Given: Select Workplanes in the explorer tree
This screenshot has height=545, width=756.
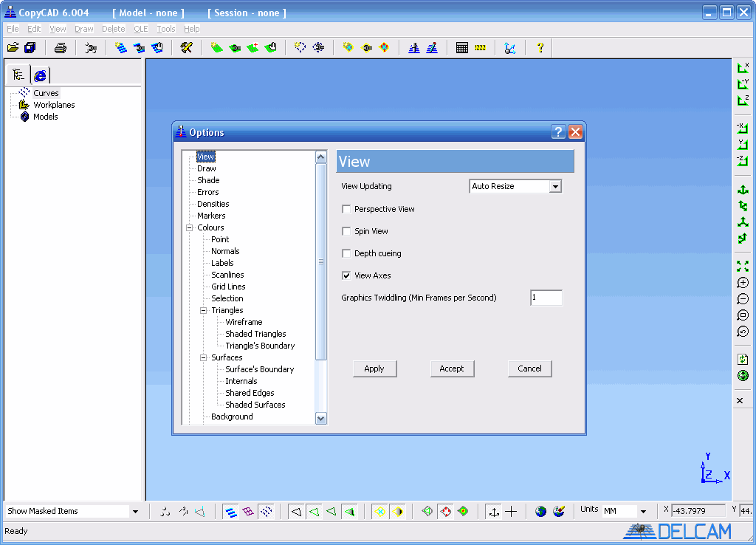Looking at the screenshot, I should (54, 105).
